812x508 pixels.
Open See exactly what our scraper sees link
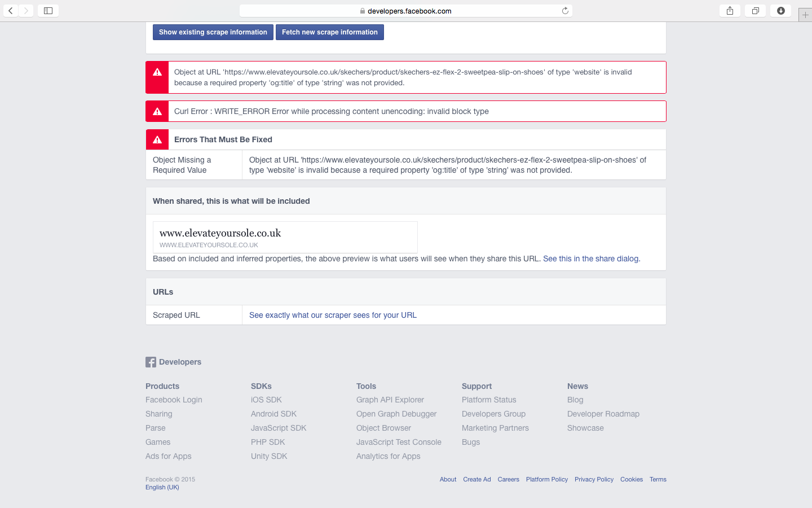tap(333, 315)
